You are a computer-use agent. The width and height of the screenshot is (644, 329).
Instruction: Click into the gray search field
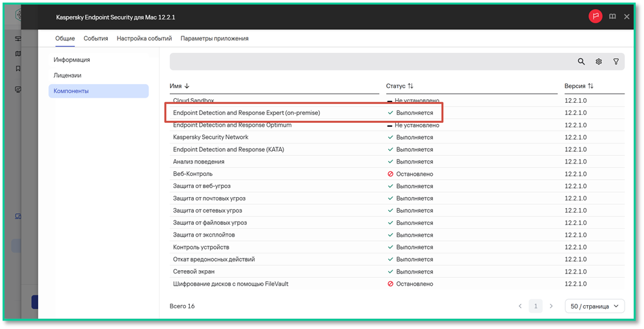[x=369, y=61]
